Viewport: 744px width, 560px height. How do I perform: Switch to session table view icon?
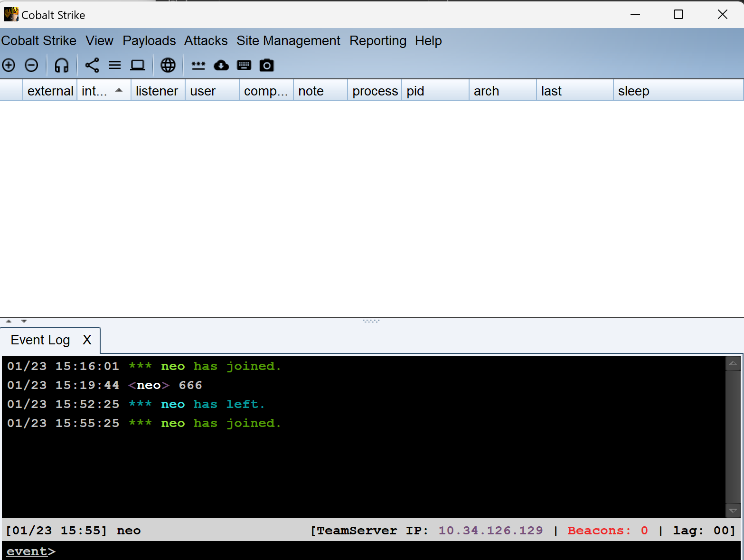click(x=115, y=65)
